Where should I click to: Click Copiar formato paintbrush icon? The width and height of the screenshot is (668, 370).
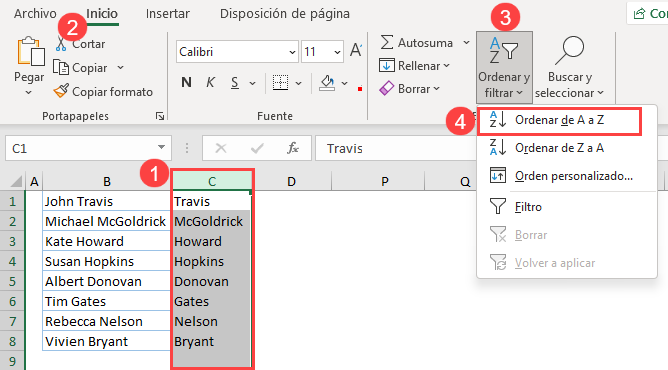click(x=60, y=91)
